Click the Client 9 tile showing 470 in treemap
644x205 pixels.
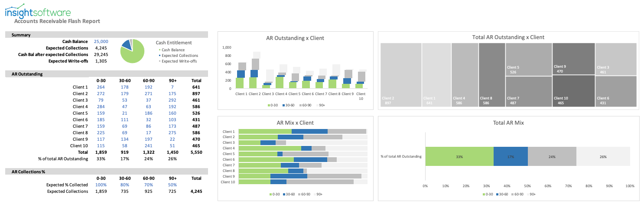[573, 59]
